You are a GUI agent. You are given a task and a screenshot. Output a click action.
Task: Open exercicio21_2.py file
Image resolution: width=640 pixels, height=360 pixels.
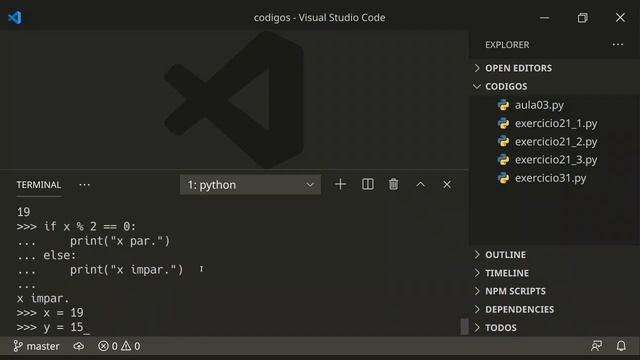(x=556, y=142)
